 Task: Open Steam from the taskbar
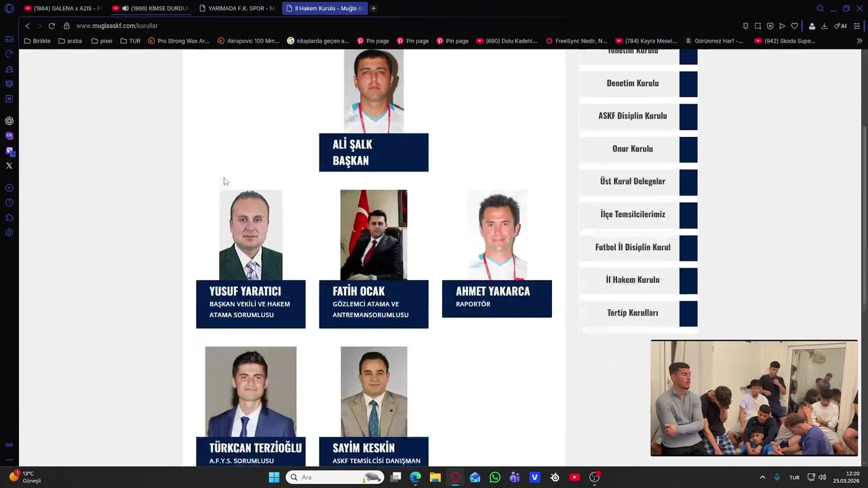555,477
